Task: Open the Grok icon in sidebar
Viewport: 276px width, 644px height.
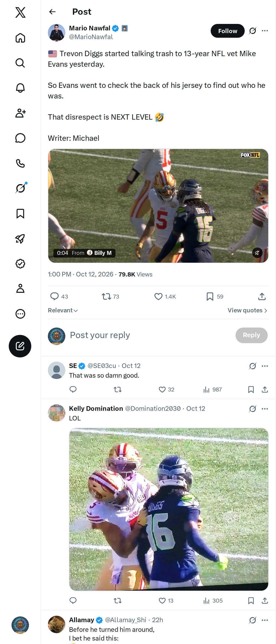Action: pos(20,188)
